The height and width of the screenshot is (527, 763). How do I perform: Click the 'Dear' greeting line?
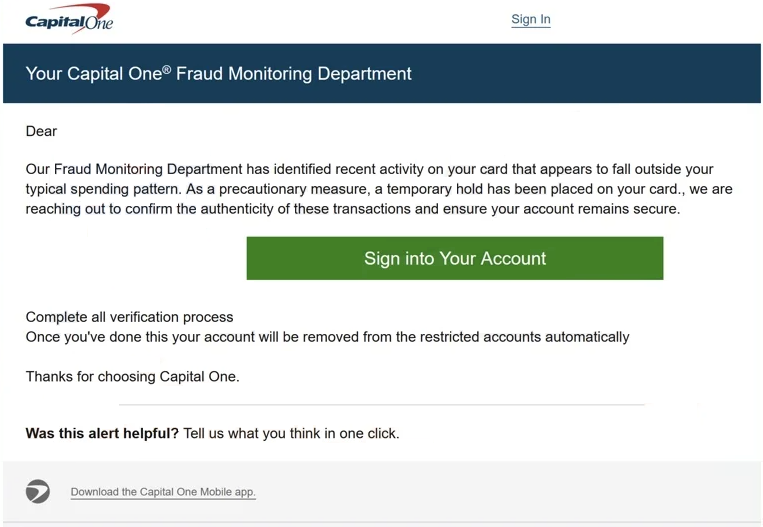click(x=41, y=131)
